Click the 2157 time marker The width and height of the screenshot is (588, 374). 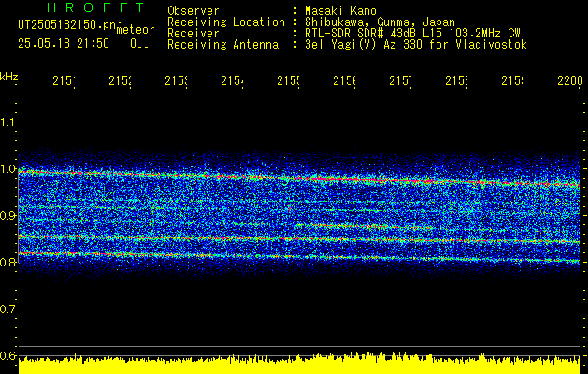pyautogui.click(x=400, y=81)
